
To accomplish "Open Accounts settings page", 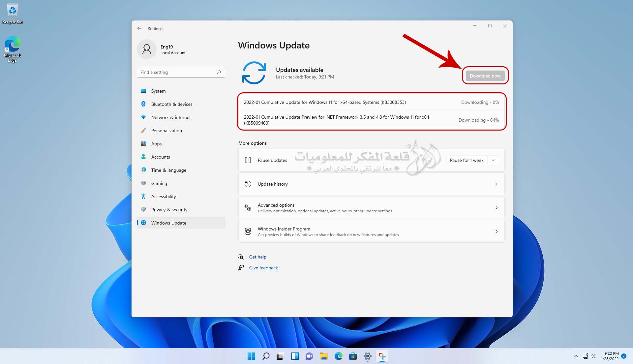I will click(181, 157).
